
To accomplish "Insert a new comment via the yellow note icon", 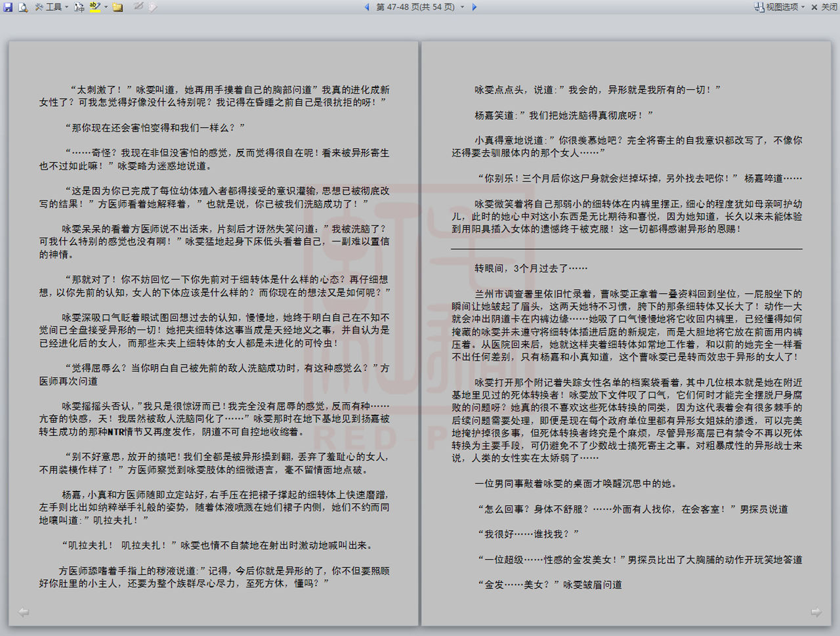I will (118, 7).
